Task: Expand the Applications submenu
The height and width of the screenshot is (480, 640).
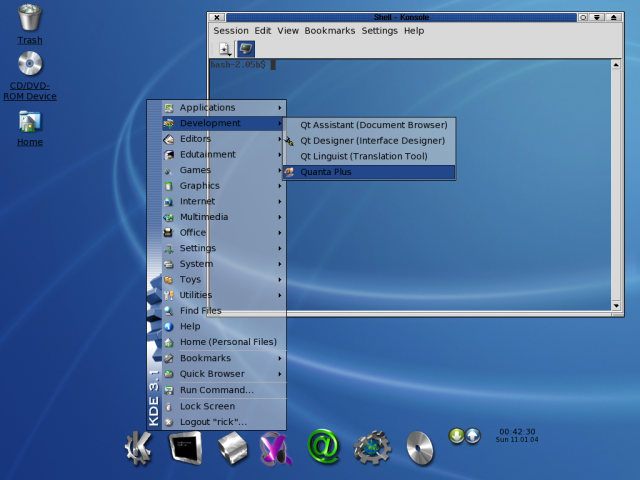Action: pyautogui.click(x=224, y=108)
